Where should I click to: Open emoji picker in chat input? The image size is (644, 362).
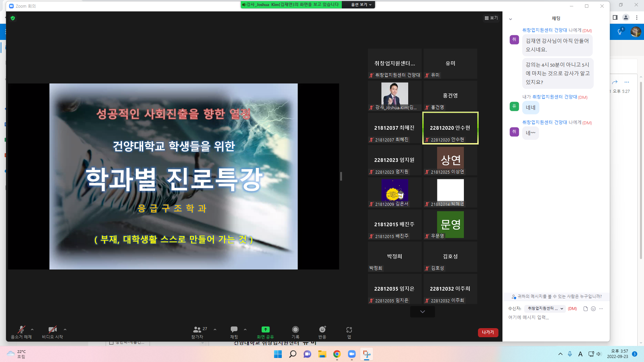593,309
